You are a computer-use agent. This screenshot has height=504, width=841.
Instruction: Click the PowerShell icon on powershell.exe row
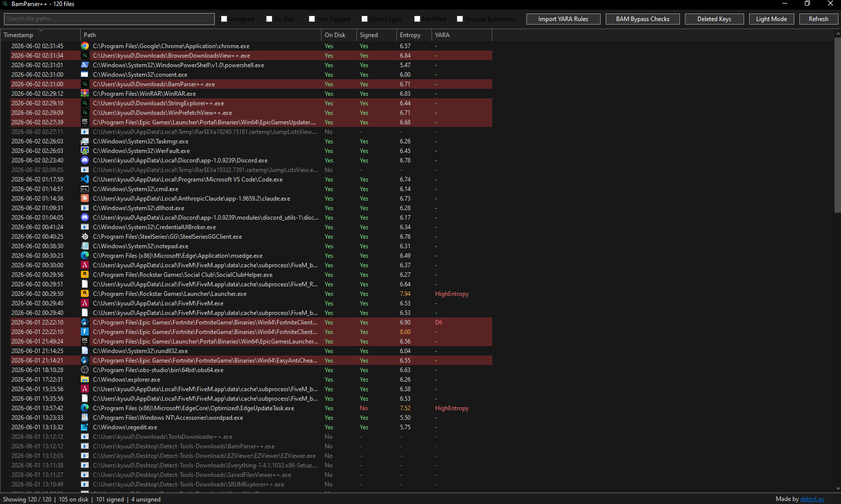click(85, 65)
